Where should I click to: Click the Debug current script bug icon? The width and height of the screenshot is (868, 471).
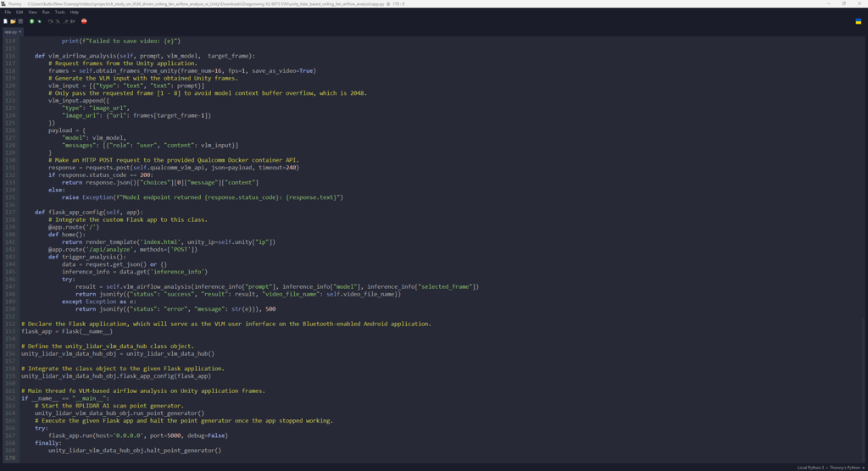pyautogui.click(x=39, y=21)
